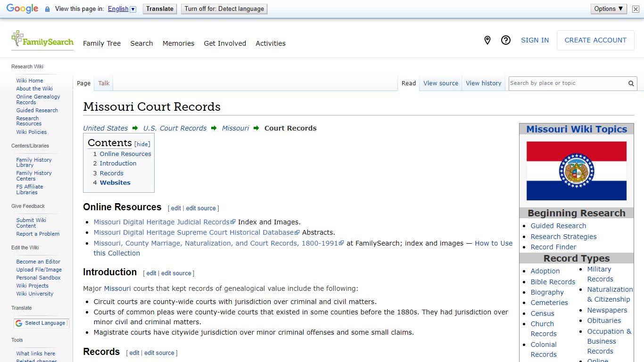The height and width of the screenshot is (362, 644).
Task: Open the Select Language dropdown
Action: (41, 323)
